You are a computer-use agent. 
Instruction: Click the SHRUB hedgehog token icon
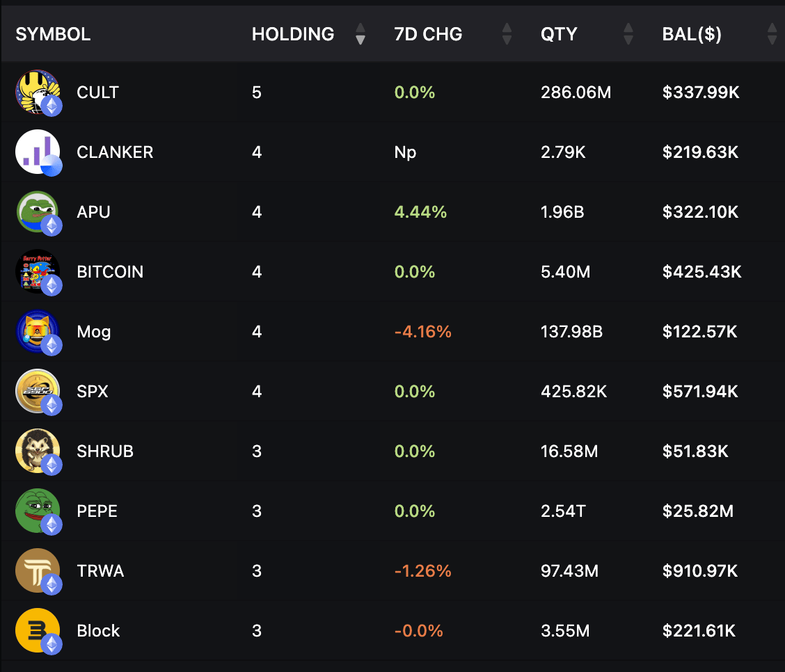[x=37, y=451]
